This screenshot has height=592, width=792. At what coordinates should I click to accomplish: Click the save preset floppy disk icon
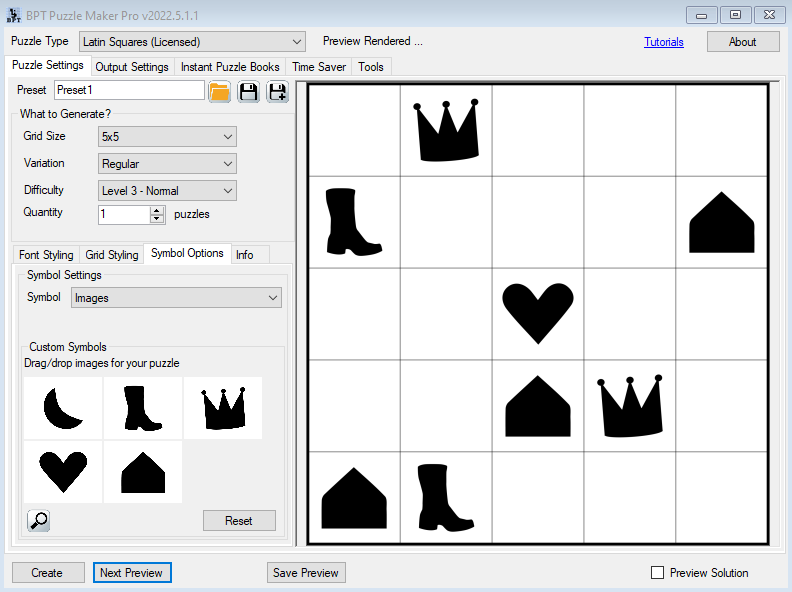249,92
